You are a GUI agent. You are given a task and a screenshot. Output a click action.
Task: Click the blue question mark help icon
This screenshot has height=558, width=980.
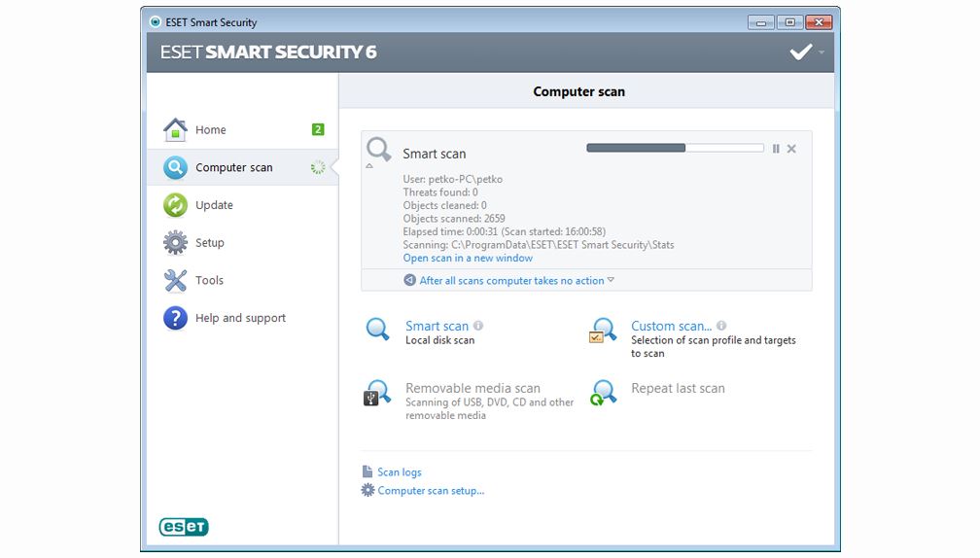(x=175, y=318)
